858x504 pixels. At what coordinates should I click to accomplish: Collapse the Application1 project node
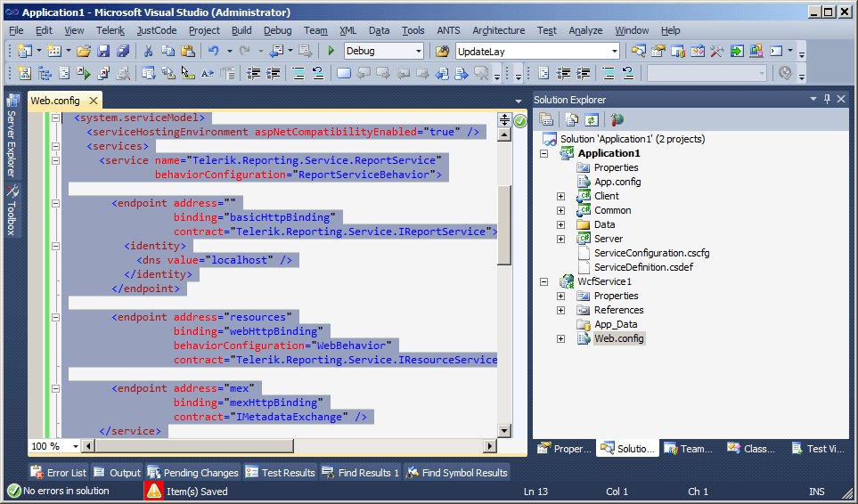coord(544,153)
